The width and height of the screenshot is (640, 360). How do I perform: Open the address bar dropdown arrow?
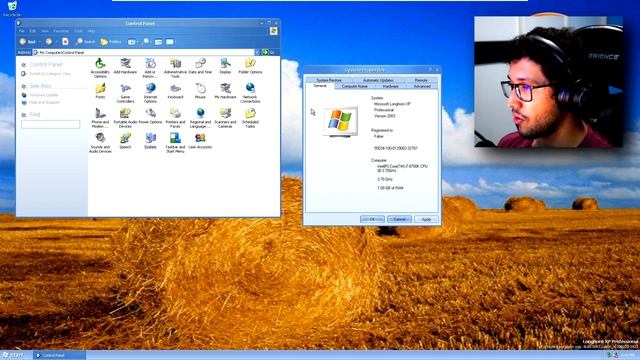tap(257, 52)
